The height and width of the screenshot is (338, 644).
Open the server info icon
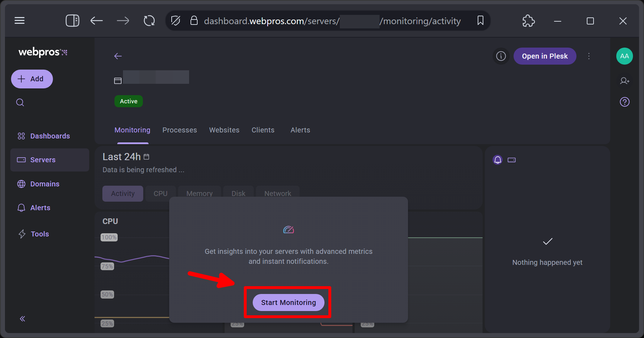pos(501,56)
